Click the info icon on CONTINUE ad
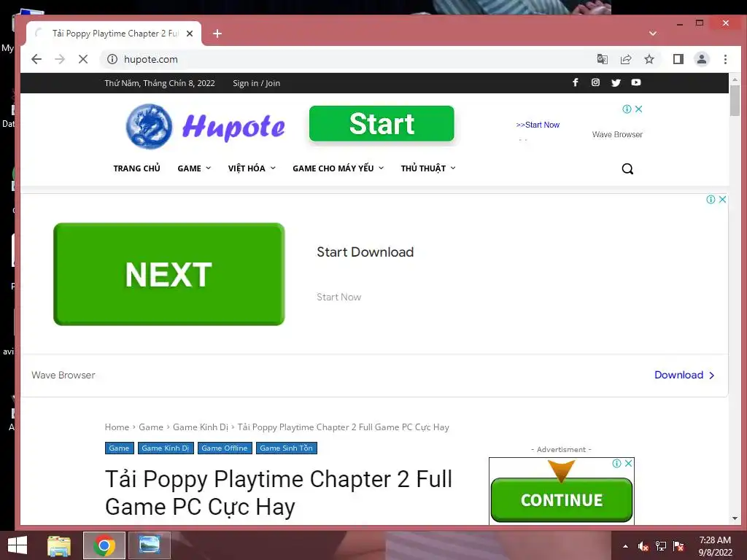The image size is (747, 560). pyautogui.click(x=616, y=463)
